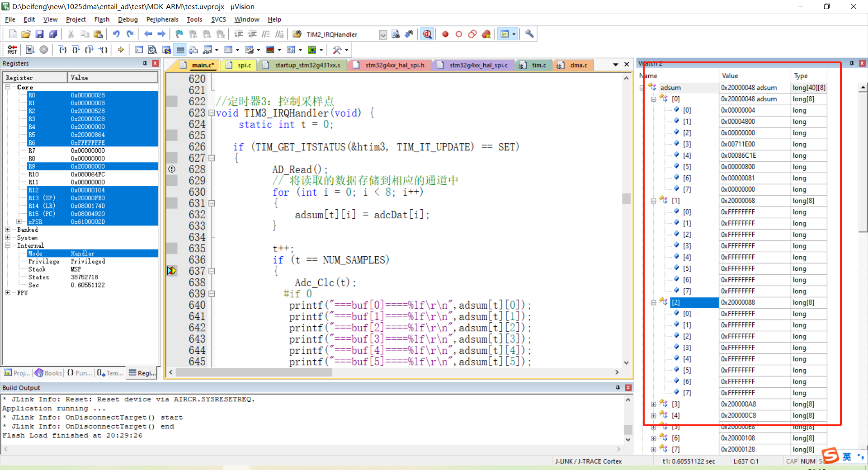
Task: Click the editor vertical scrollbar thumb
Action: point(626,198)
